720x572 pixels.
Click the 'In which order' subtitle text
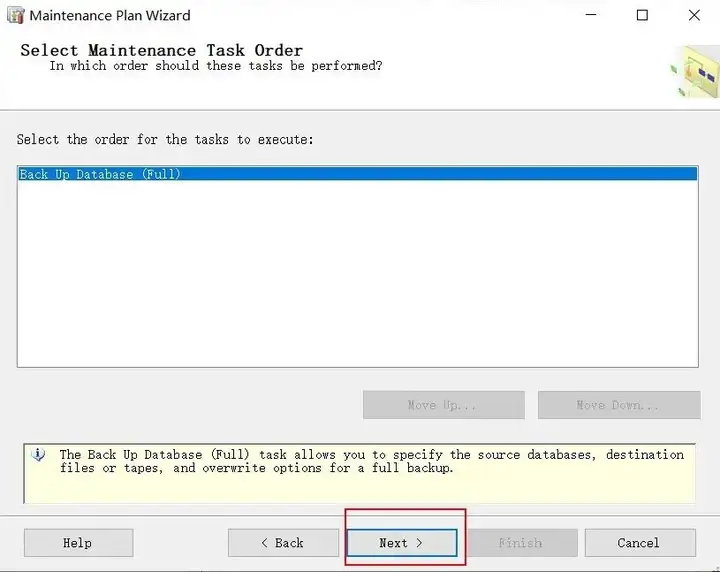215,66
